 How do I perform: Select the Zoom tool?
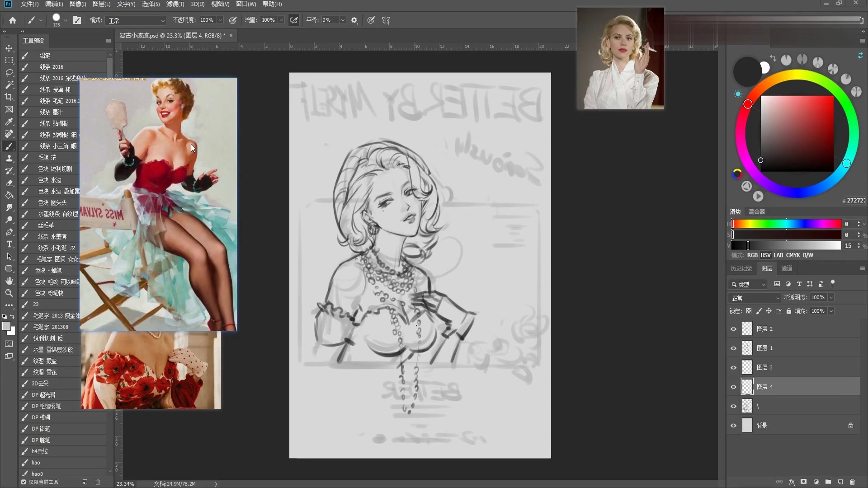click(x=9, y=293)
